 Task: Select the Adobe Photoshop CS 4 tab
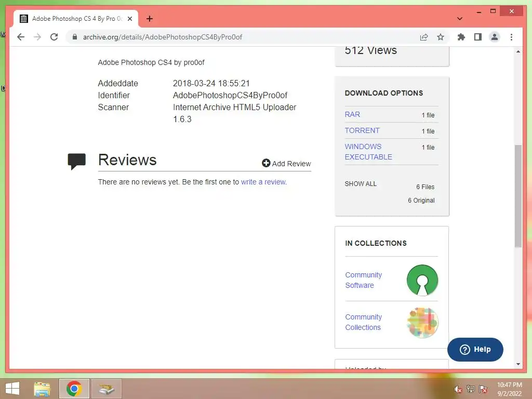tap(76, 19)
